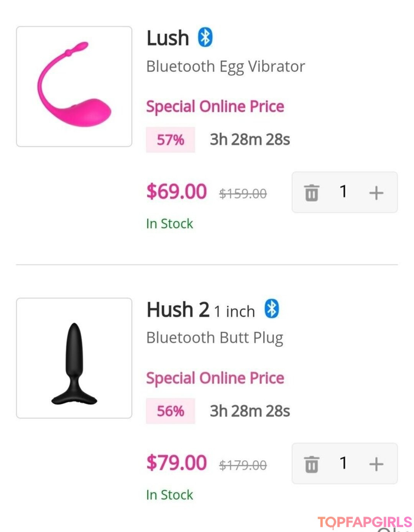Open the Lush product title link
The width and height of the screenshot is (414, 532).
click(x=168, y=38)
